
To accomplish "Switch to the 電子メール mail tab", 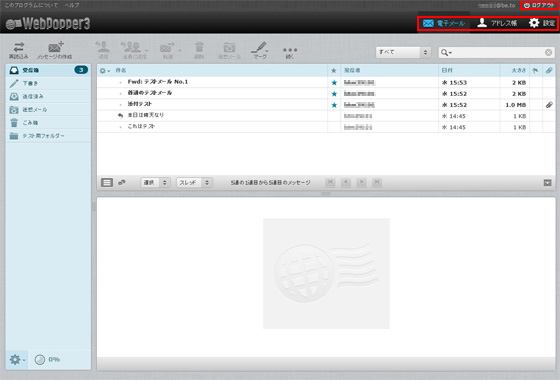I will [444, 24].
